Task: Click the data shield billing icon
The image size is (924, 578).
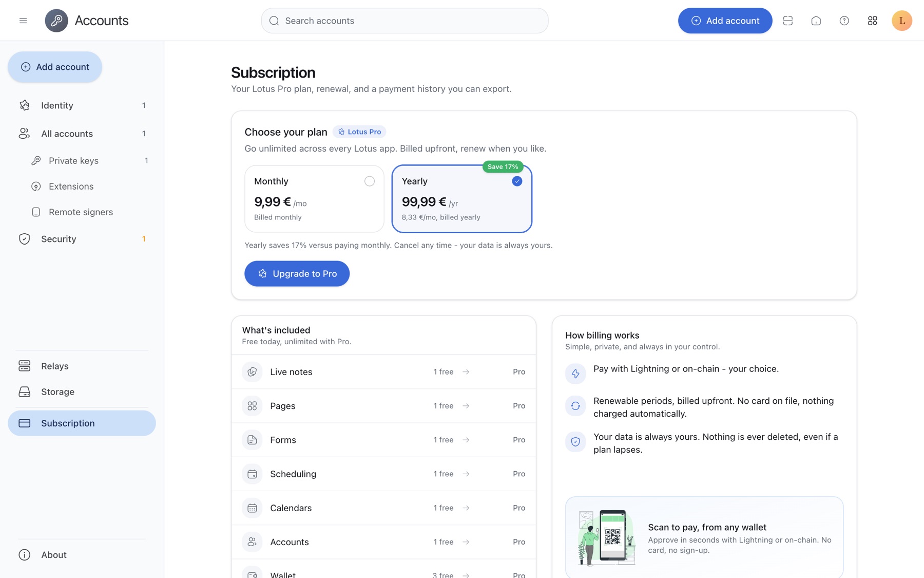Action: (575, 442)
